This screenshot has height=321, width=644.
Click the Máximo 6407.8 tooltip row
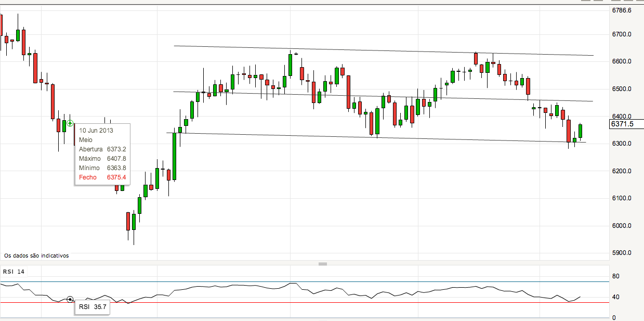[x=102, y=159]
